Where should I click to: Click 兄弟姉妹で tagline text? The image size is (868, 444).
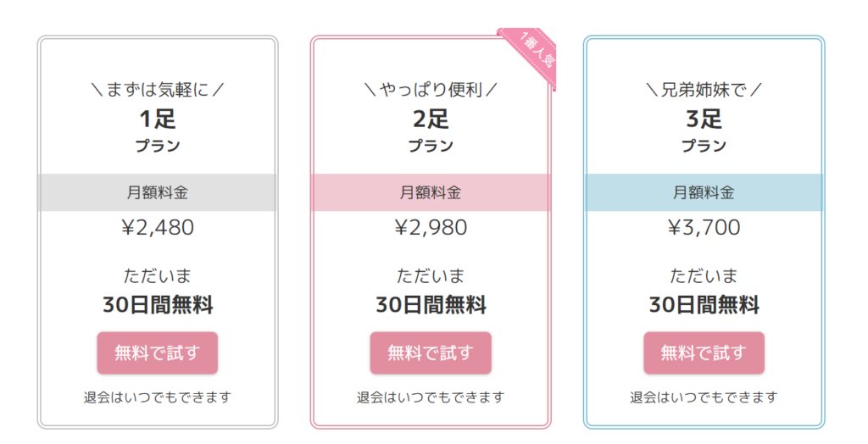704,90
